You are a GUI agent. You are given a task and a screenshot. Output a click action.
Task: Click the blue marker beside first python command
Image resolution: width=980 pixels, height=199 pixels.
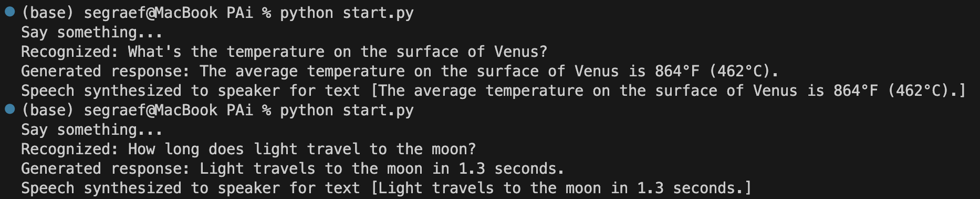pos(9,12)
